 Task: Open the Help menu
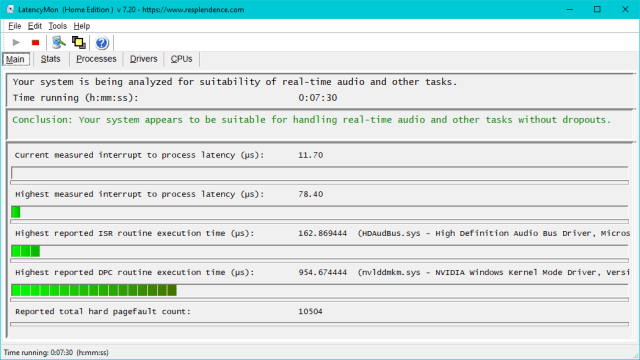82,26
